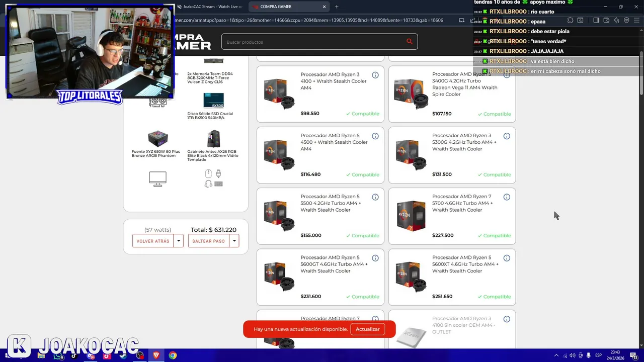Image resolution: width=644 pixels, height=362 pixels.
Task: Click Ryzen 5 5600GT product image
Action: [279, 277]
